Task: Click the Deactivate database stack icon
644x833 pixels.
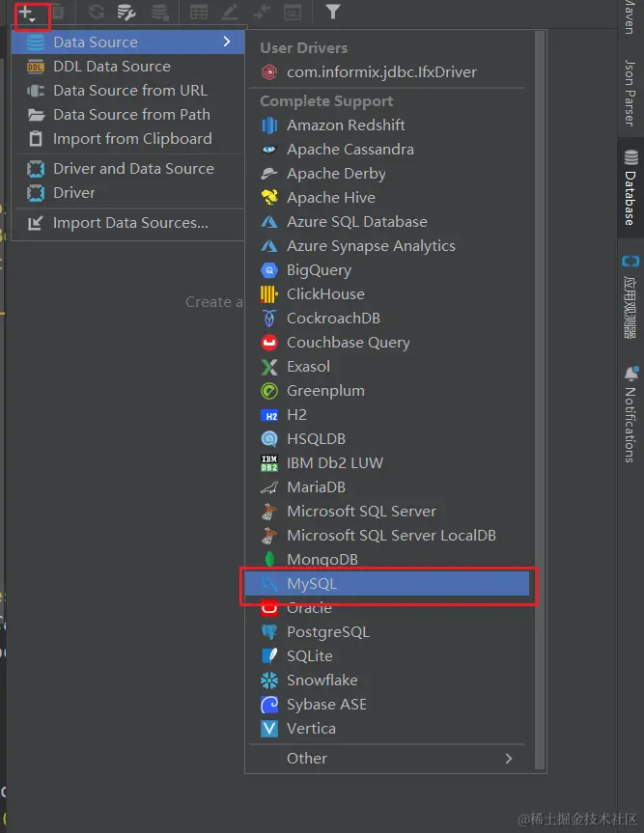Action: [159, 12]
